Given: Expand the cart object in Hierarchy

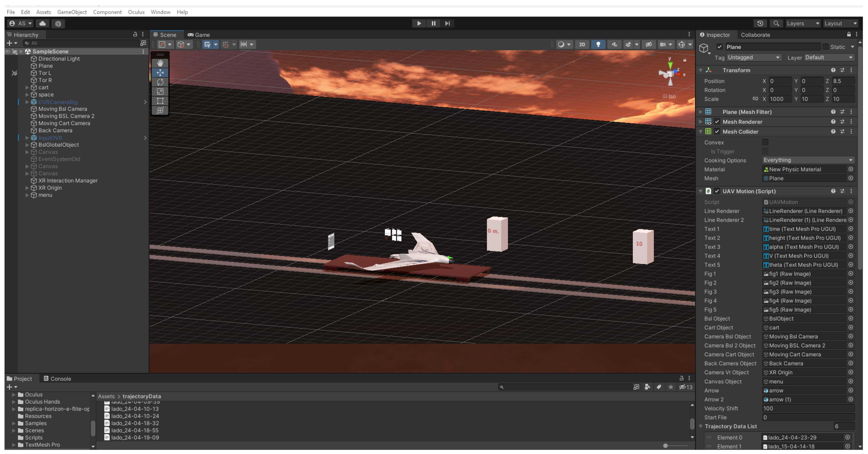Looking at the screenshot, I should [x=27, y=87].
